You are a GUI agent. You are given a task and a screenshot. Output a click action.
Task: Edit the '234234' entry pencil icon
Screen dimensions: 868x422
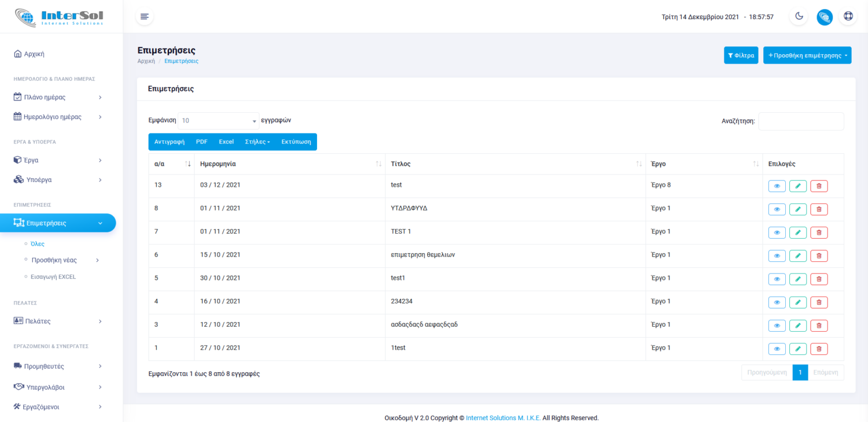coord(797,302)
